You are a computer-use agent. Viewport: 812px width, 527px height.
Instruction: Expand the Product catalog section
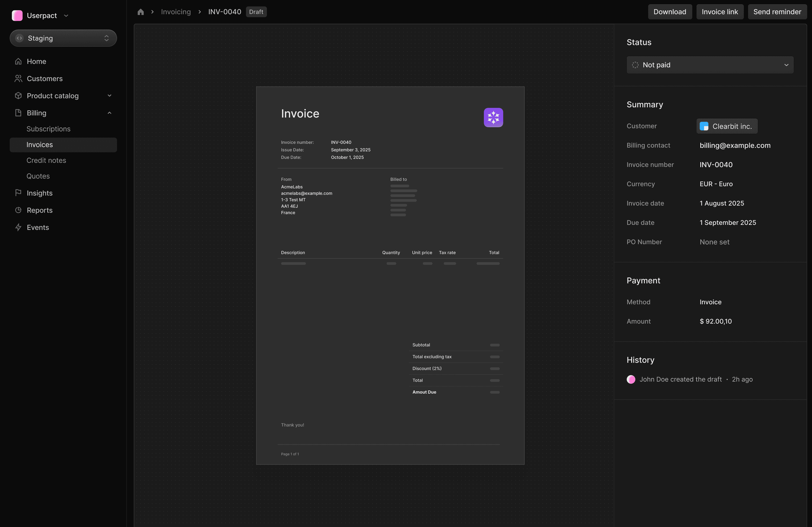tap(110, 96)
